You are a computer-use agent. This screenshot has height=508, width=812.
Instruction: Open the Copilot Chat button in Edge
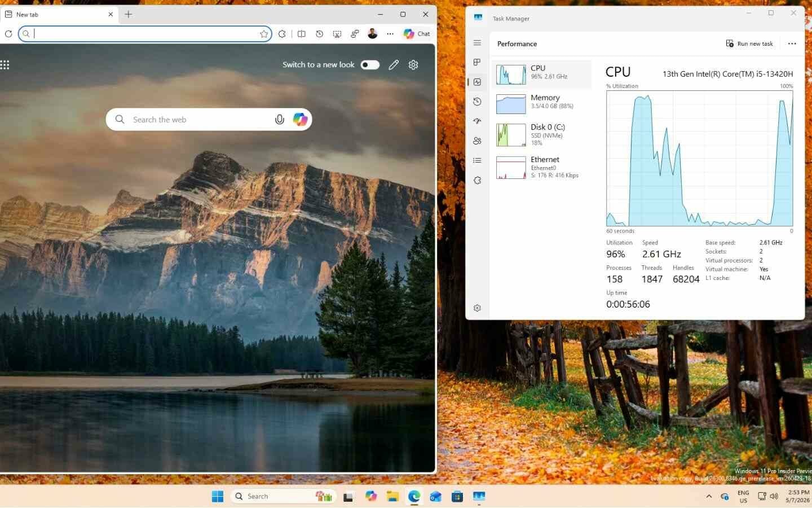(x=417, y=34)
